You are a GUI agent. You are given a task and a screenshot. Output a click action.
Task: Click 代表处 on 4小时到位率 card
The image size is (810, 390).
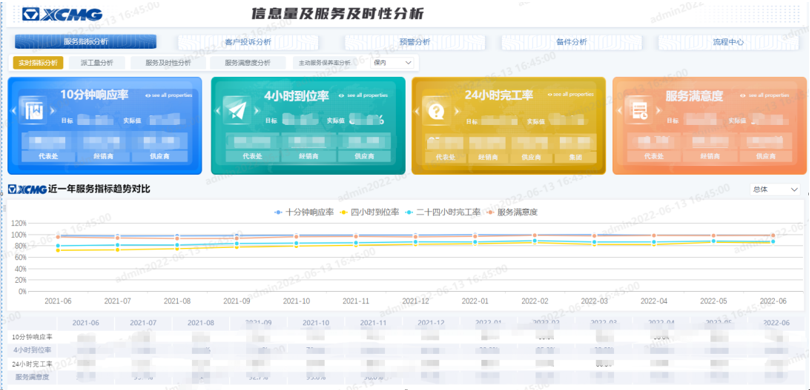(252, 157)
